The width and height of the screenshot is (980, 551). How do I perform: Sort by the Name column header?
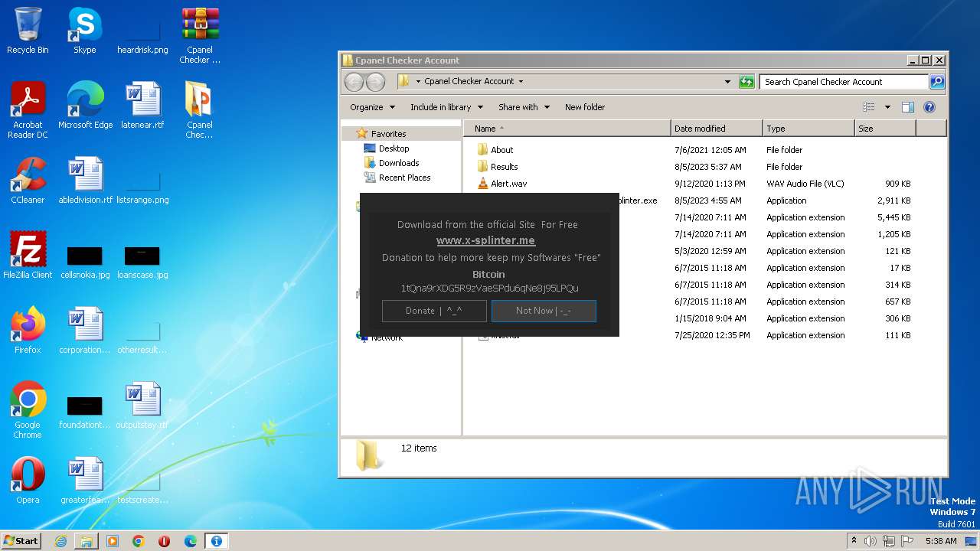pos(567,129)
